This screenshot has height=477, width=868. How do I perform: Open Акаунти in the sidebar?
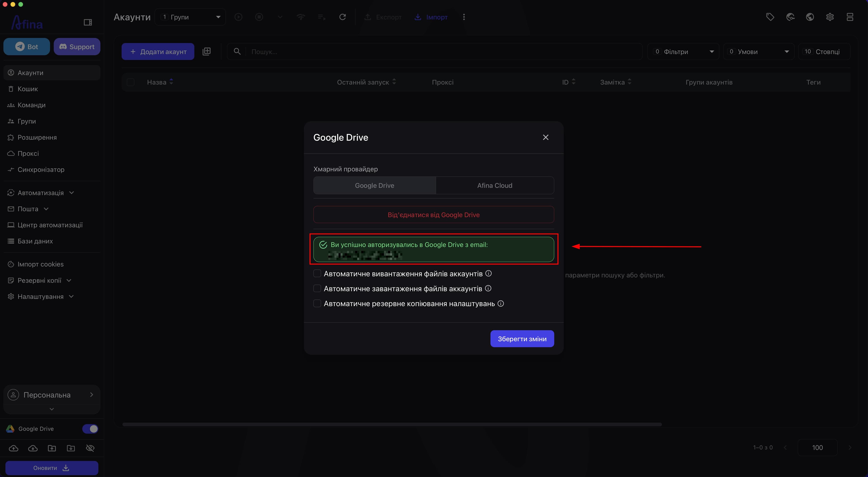pos(52,73)
